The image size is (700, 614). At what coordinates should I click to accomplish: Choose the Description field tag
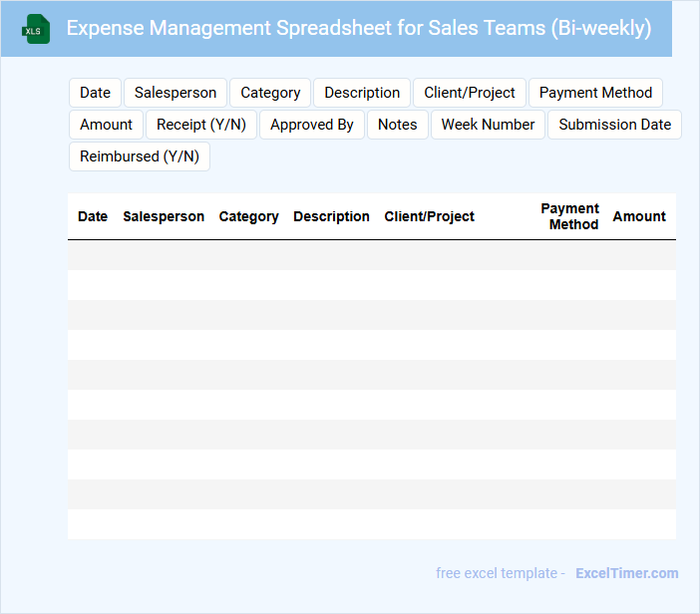point(362,93)
